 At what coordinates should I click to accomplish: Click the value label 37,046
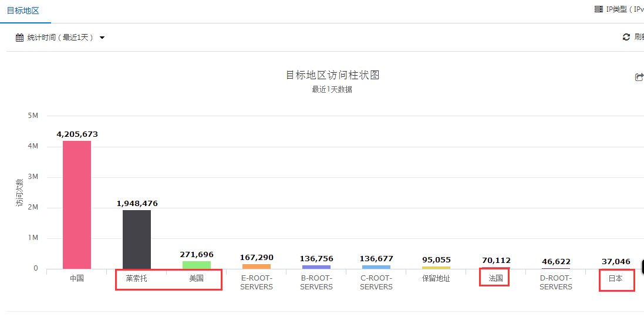pyautogui.click(x=616, y=262)
